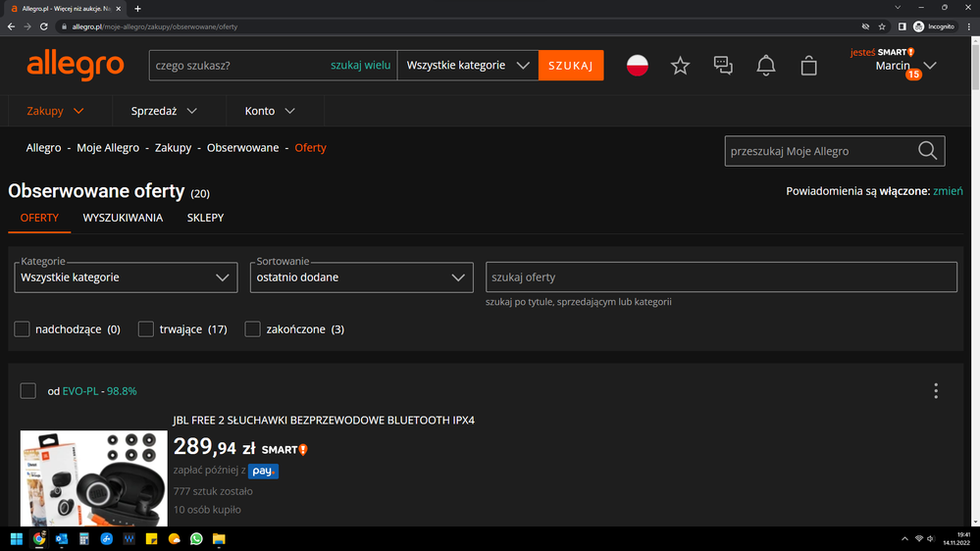Open Windows Start menu

17,538
